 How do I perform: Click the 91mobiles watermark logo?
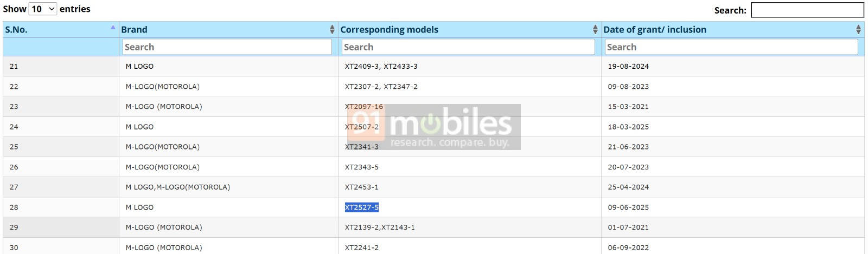434,127
